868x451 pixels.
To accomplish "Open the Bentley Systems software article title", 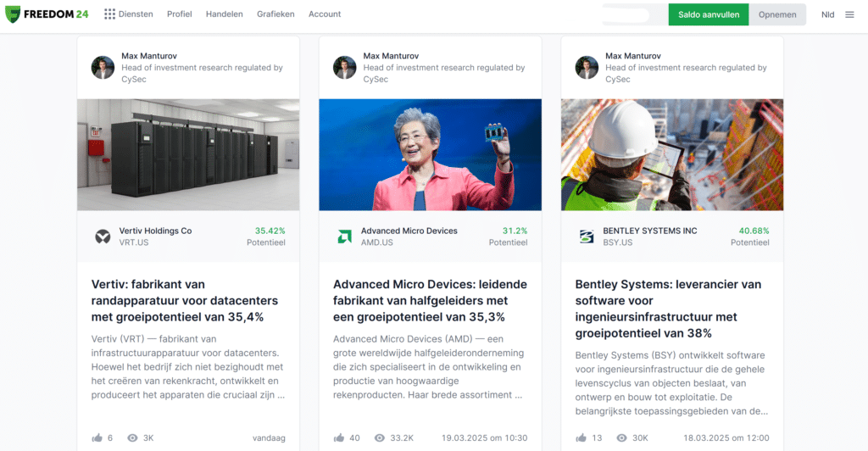I will click(x=668, y=309).
